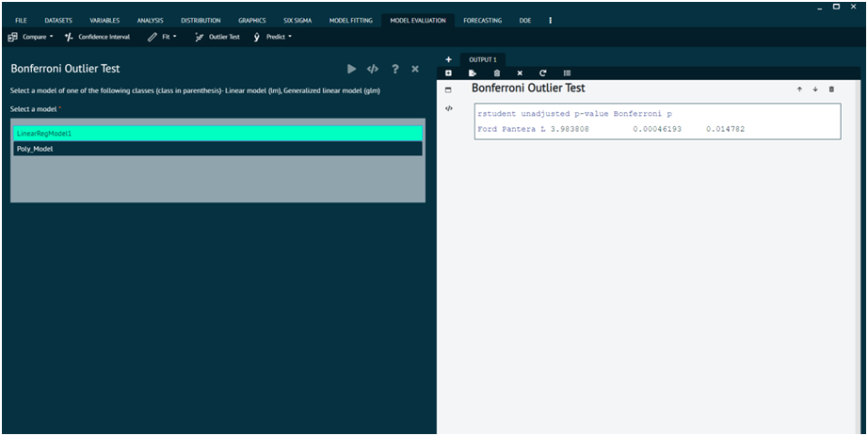Screen dimensions: 868x436
Task: Click the Fit pencil icon
Action: 153,37
